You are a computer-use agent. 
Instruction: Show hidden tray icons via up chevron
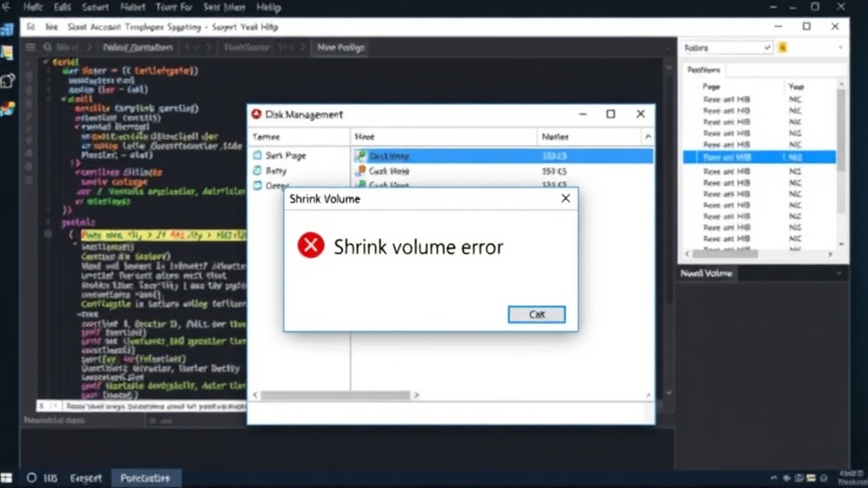click(x=773, y=478)
